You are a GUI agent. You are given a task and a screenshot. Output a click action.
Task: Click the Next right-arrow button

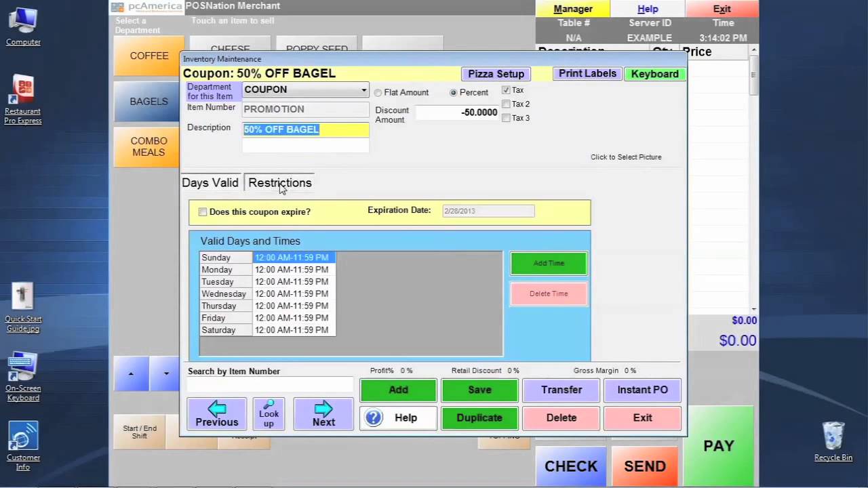[x=323, y=413]
